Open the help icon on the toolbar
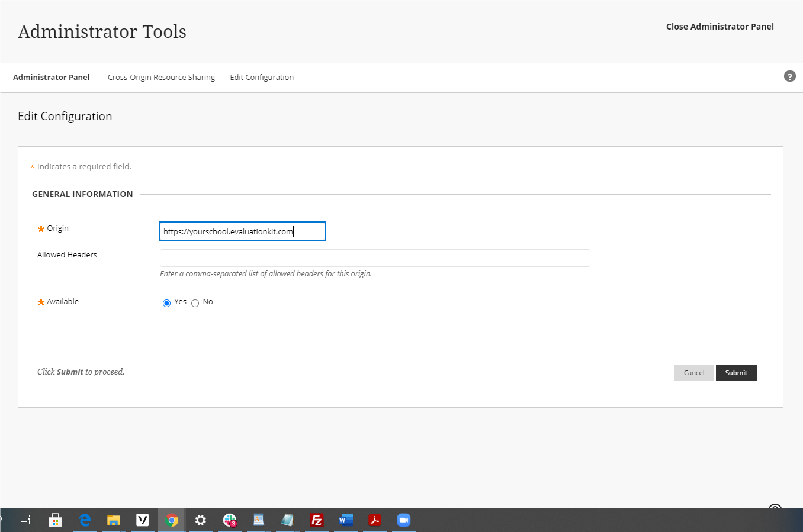803x532 pixels. [x=789, y=76]
